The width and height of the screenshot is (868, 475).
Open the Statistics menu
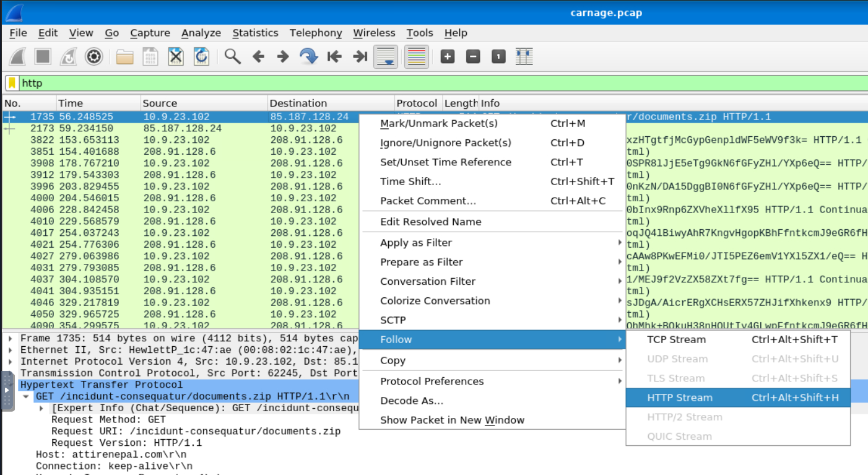coord(254,33)
